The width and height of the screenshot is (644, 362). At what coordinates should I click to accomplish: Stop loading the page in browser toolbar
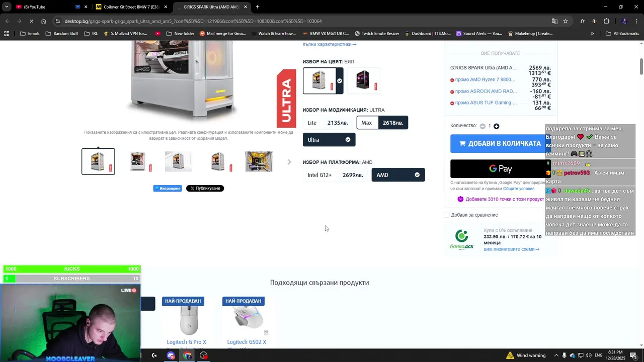[31, 21]
